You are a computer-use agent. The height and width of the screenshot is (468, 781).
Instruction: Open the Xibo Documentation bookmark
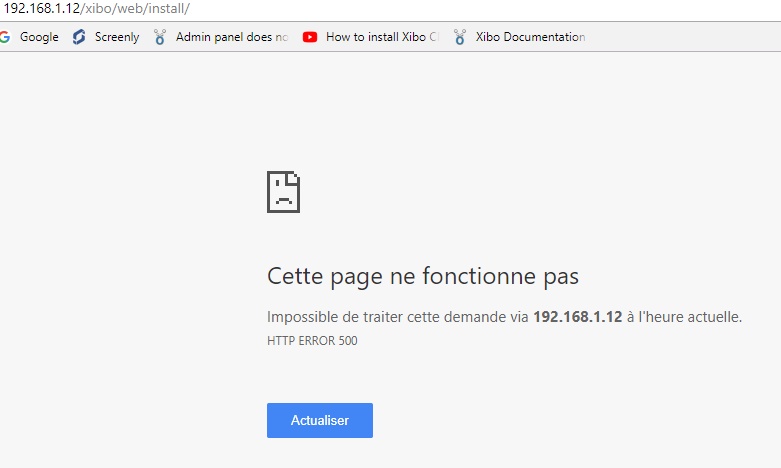pos(520,37)
